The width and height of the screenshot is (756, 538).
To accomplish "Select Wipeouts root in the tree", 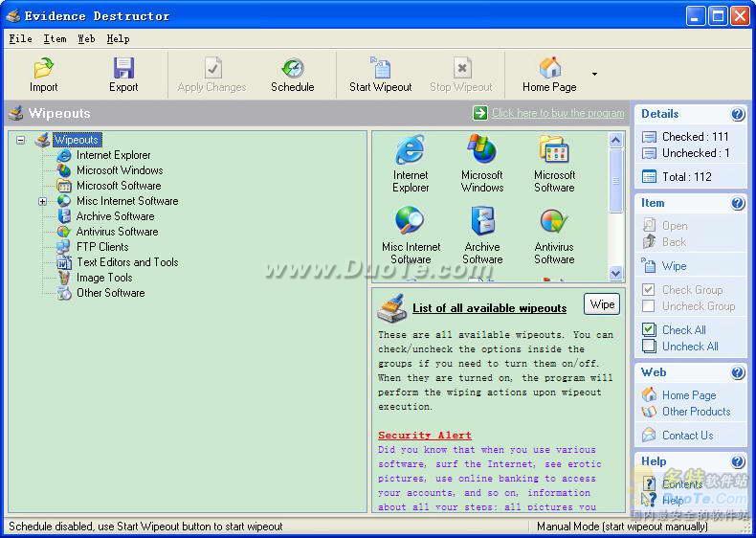I will (78, 140).
